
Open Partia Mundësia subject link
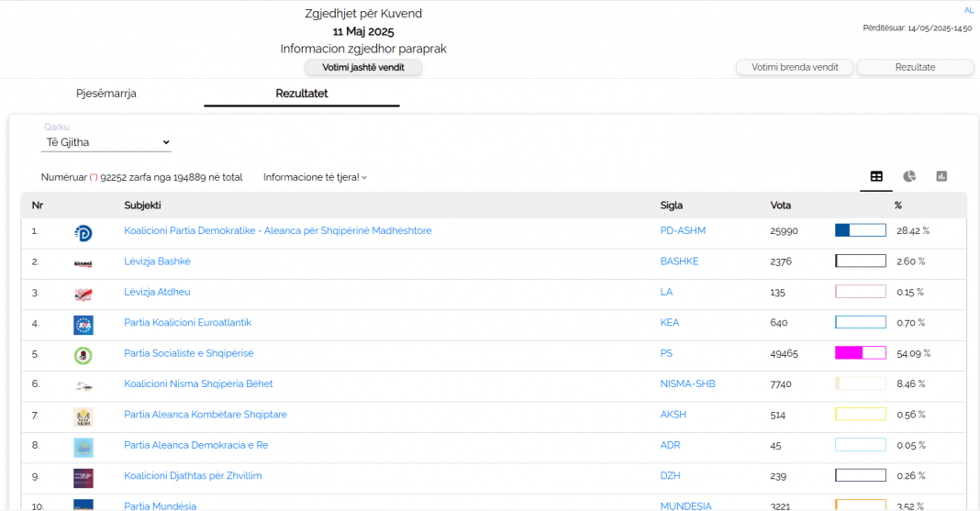[160, 505]
